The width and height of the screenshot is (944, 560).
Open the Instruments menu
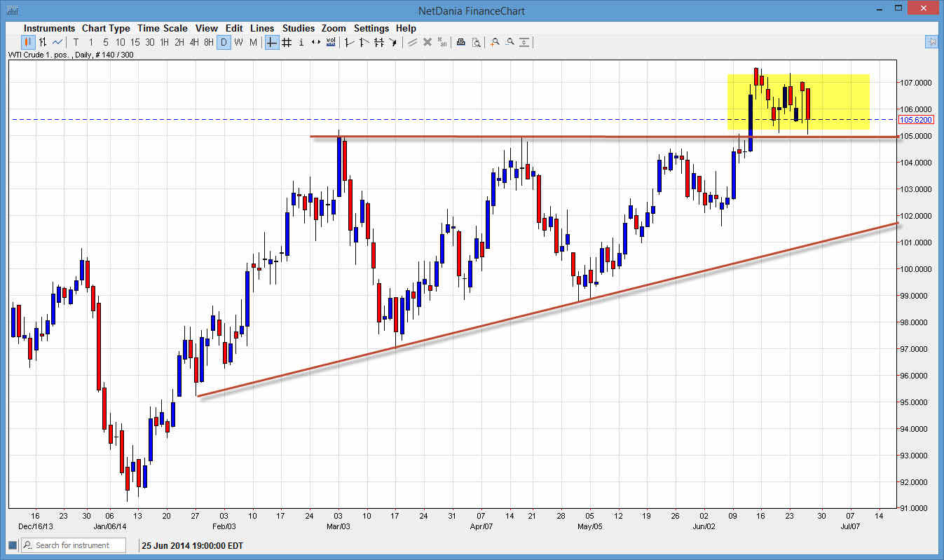point(49,28)
